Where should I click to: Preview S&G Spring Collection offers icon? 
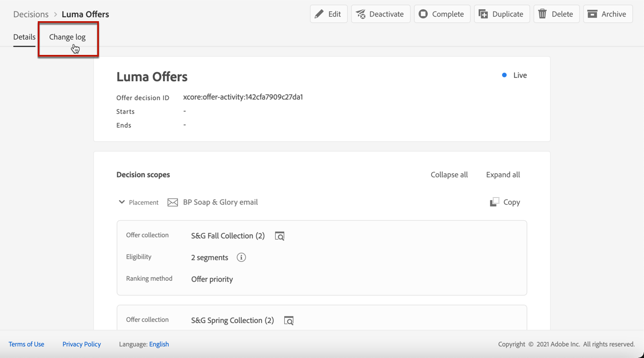coord(289,321)
